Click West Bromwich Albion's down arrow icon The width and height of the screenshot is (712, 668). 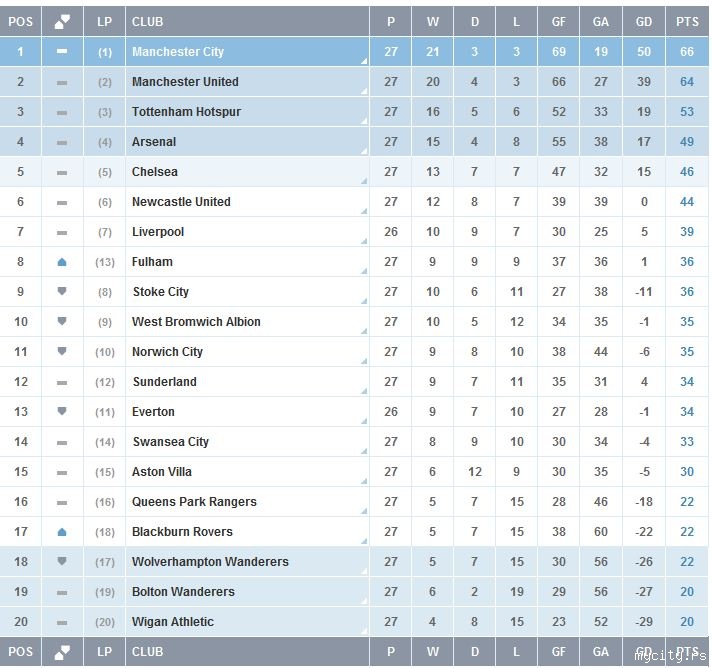[x=62, y=322]
